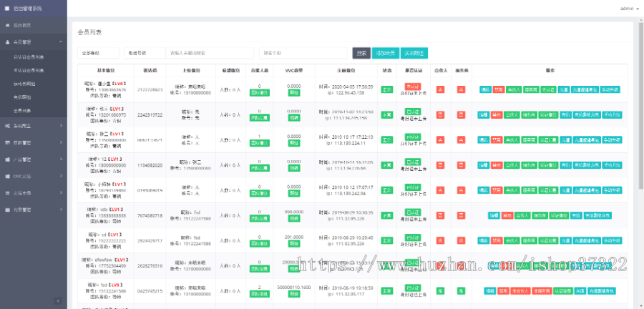Click the green team info button in LV0 row
The image size is (644, 309).
260,93
